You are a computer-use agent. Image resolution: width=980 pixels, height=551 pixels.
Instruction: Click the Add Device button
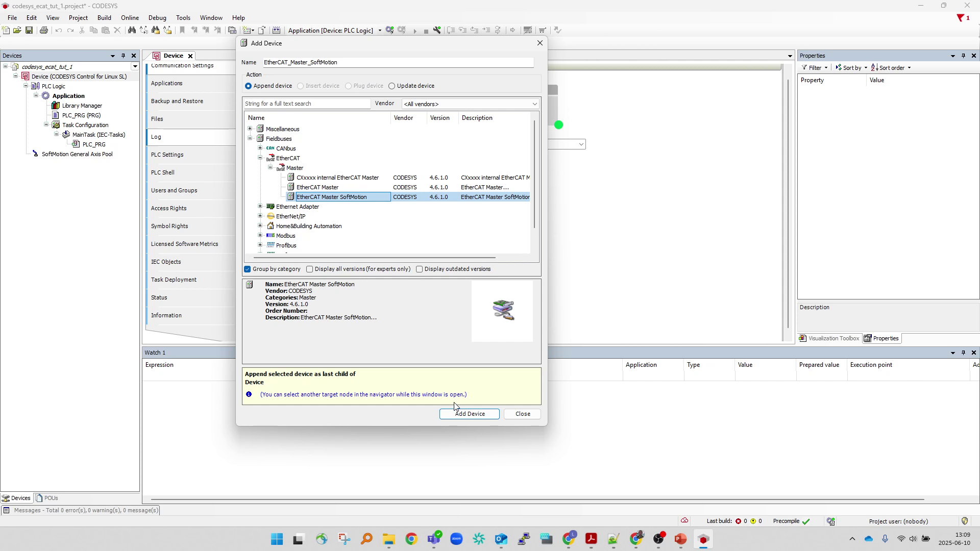pos(469,414)
